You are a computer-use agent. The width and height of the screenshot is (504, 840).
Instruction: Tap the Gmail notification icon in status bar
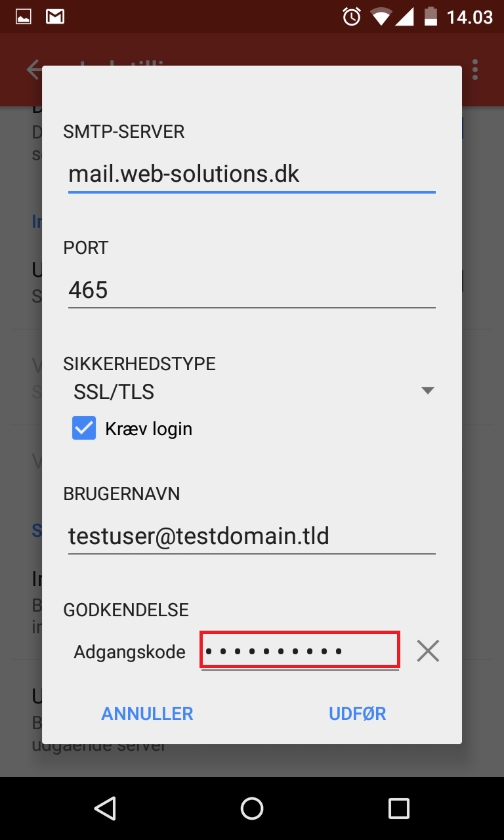55,17
